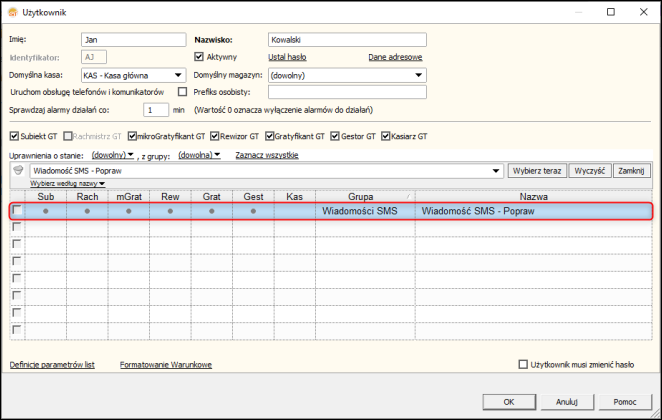The height and width of the screenshot is (420, 662).
Task: Check Użytkownik musi zmienić hasło
Action: pos(523,364)
